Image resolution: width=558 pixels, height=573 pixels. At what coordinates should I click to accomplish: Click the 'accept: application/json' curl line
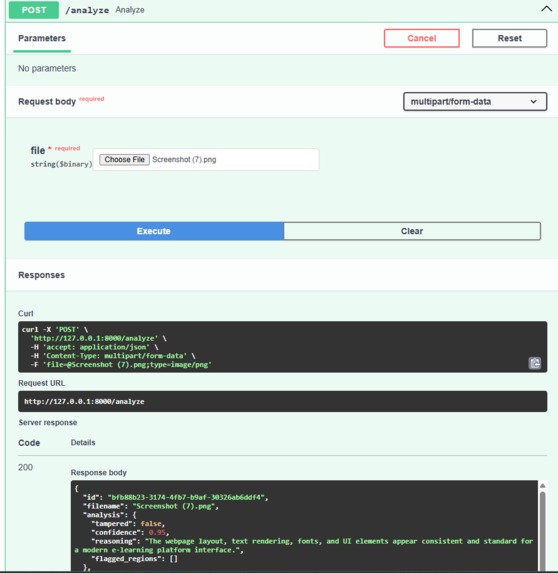94,347
